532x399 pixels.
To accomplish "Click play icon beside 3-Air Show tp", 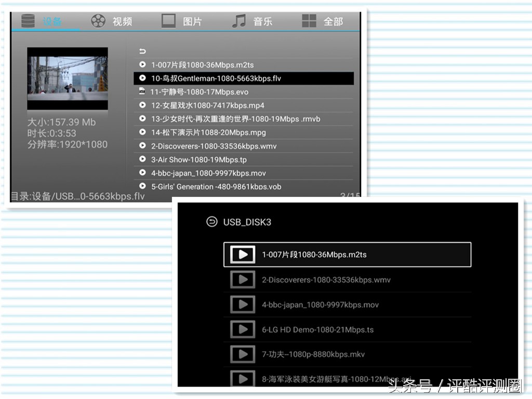I will coord(142,159).
